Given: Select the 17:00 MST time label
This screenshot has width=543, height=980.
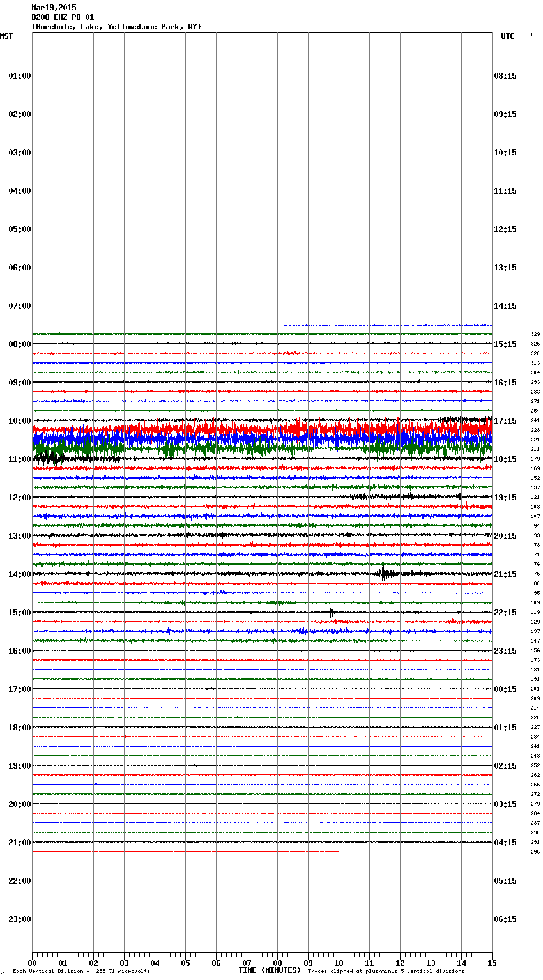Looking at the screenshot, I should coord(20,689).
